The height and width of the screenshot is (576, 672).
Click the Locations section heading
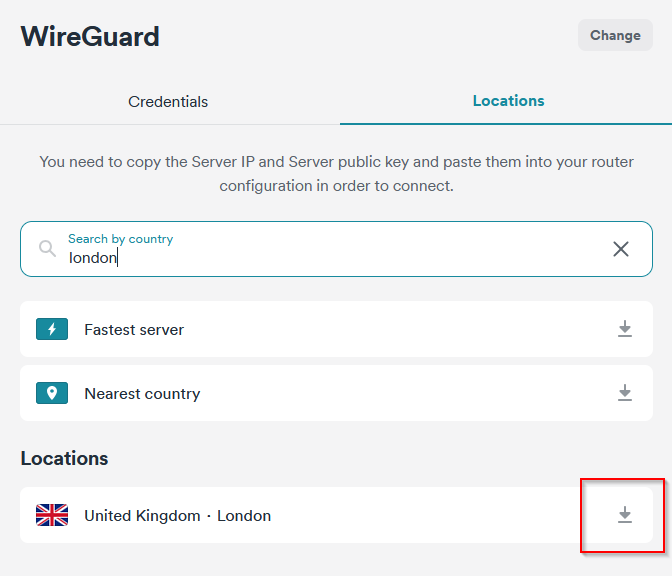[64, 458]
